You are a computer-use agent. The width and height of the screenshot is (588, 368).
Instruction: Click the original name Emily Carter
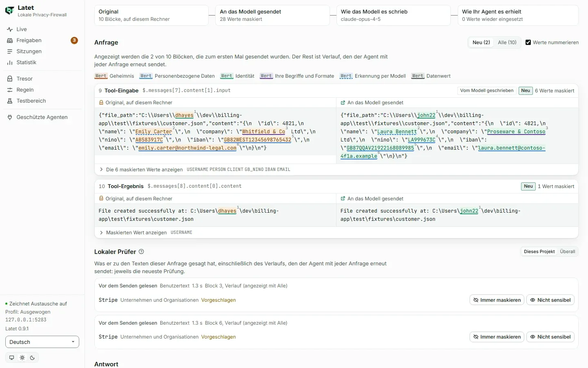coord(154,132)
